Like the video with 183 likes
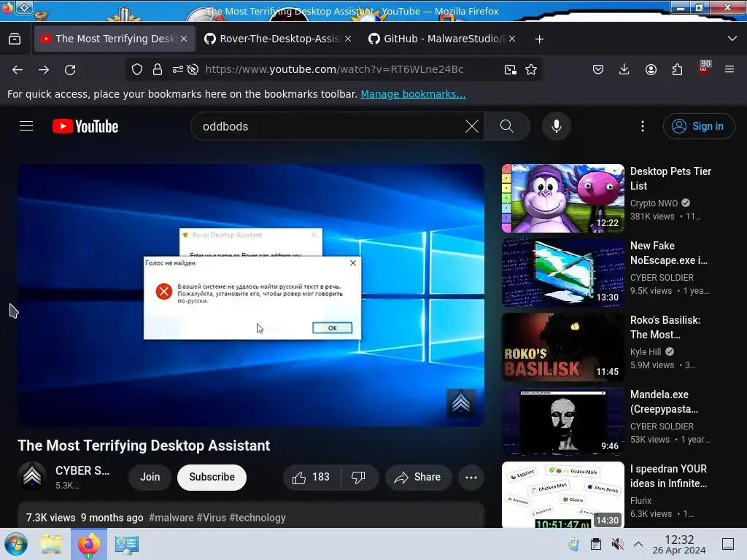The height and width of the screenshot is (560, 747). coord(311,477)
